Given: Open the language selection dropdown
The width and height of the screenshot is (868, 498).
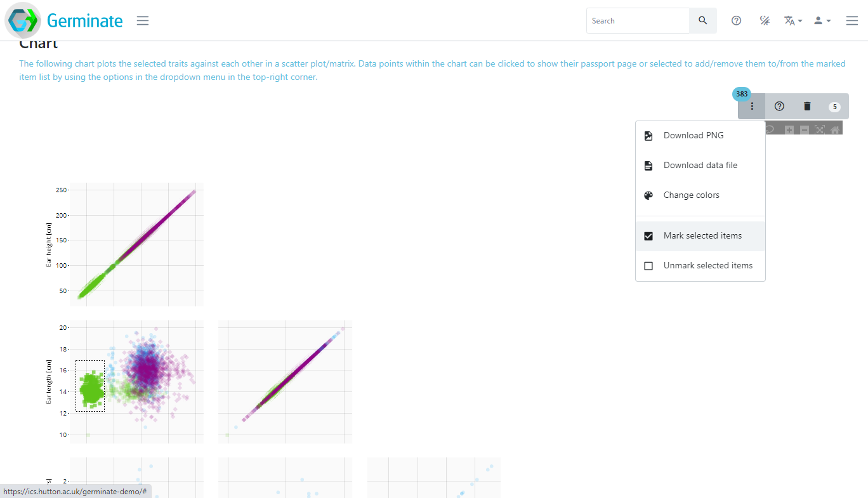Looking at the screenshot, I should coord(793,21).
